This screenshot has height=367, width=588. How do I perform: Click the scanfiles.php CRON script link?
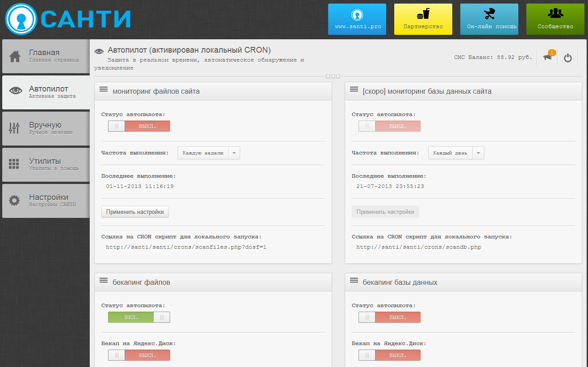coord(186,247)
